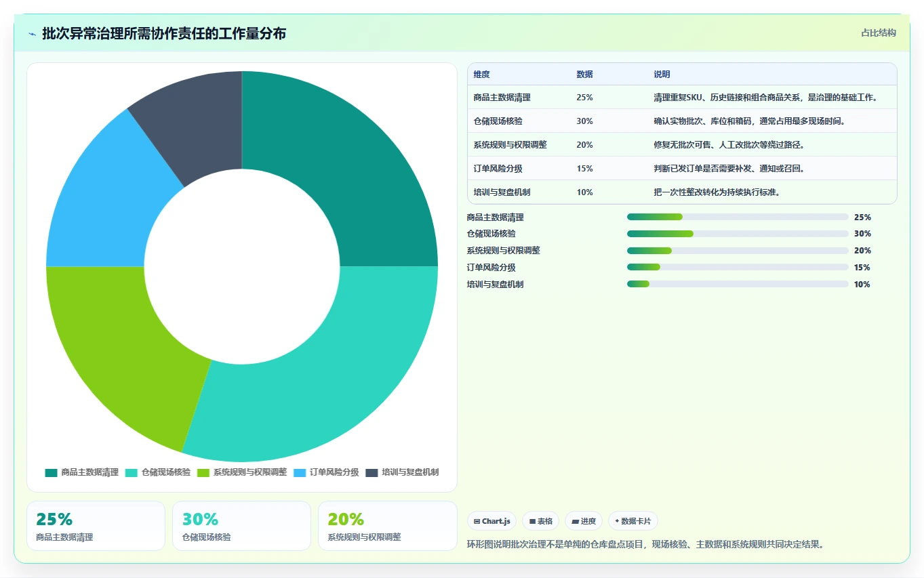Click the 数据卡片 tag chip
924x578 pixels.
632,521
